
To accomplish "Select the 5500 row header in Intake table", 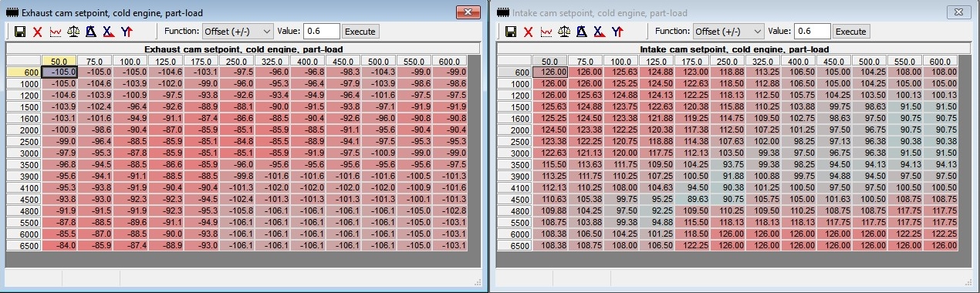I will point(515,222).
